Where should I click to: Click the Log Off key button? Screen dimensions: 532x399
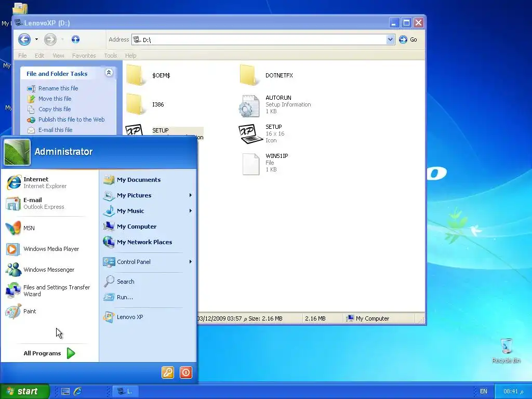pyautogui.click(x=168, y=373)
